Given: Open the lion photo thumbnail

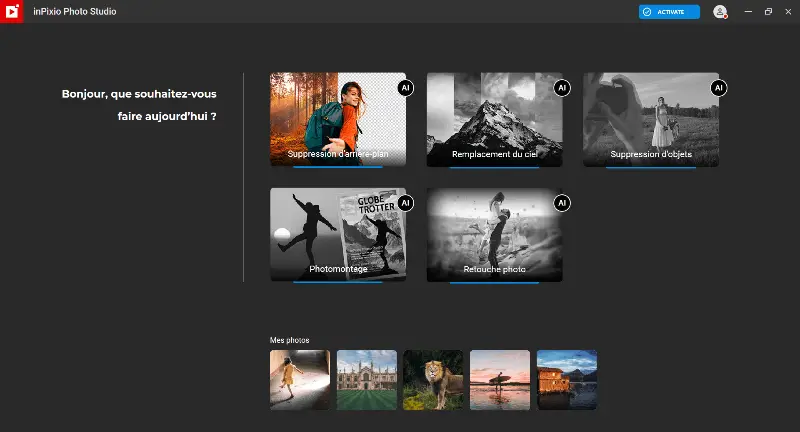Looking at the screenshot, I should (x=433, y=379).
